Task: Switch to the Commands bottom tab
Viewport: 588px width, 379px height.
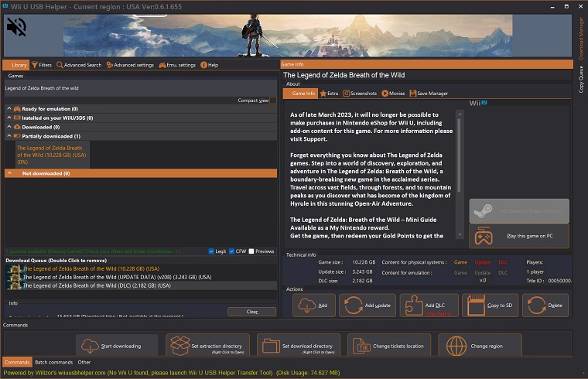Action: coord(17,362)
